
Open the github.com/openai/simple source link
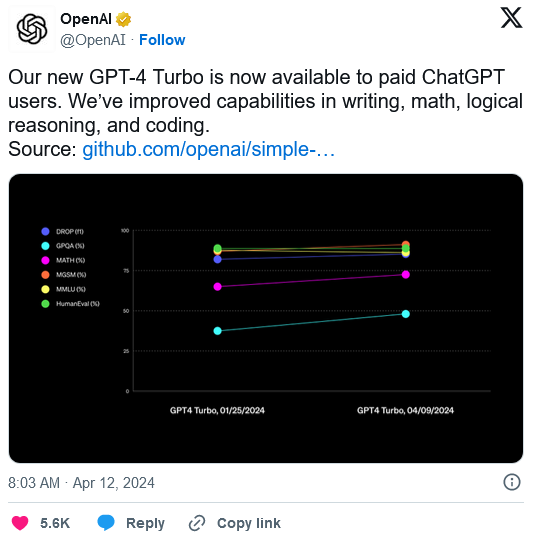(x=208, y=149)
